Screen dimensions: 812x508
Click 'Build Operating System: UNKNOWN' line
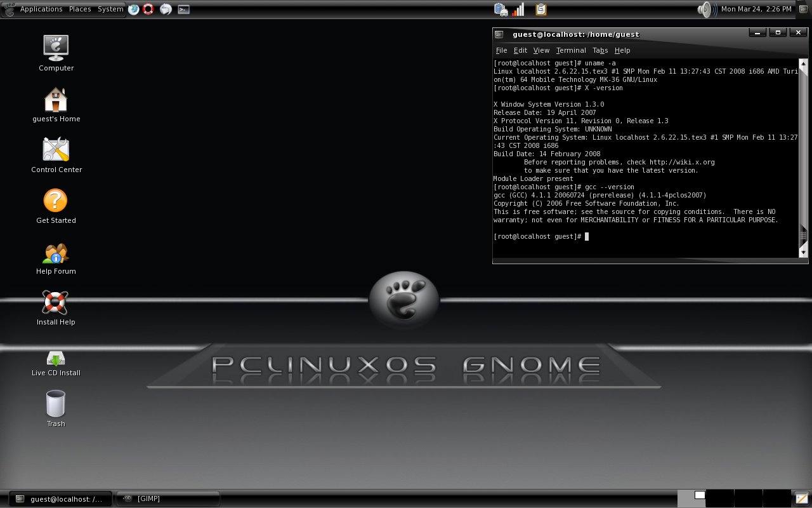tap(553, 130)
